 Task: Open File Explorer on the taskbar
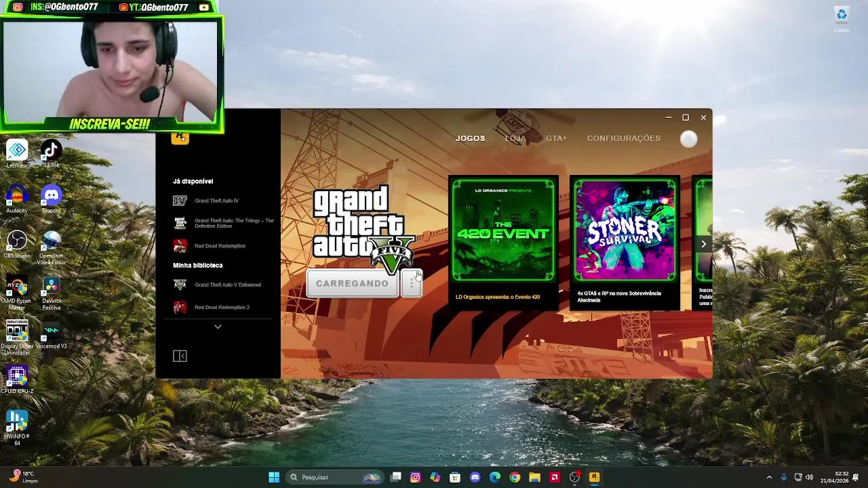(x=534, y=477)
